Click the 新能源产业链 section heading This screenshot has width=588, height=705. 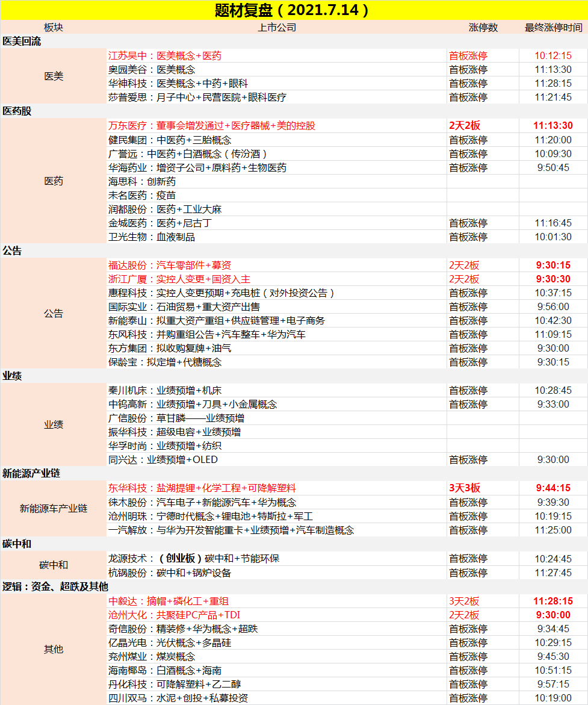31,473
